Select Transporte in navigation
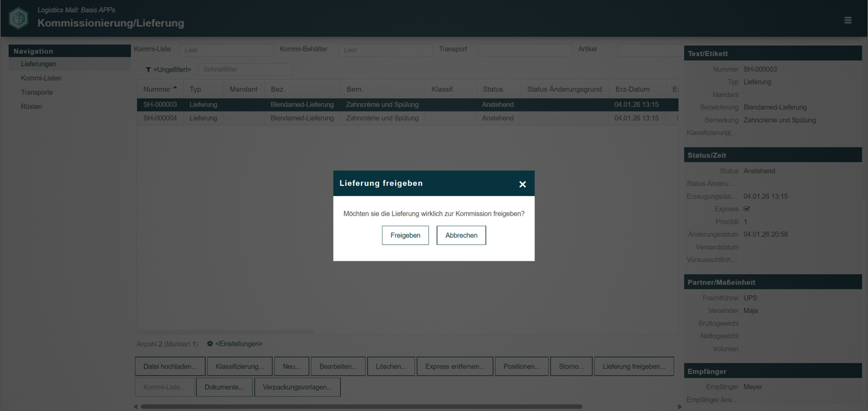 (36, 92)
